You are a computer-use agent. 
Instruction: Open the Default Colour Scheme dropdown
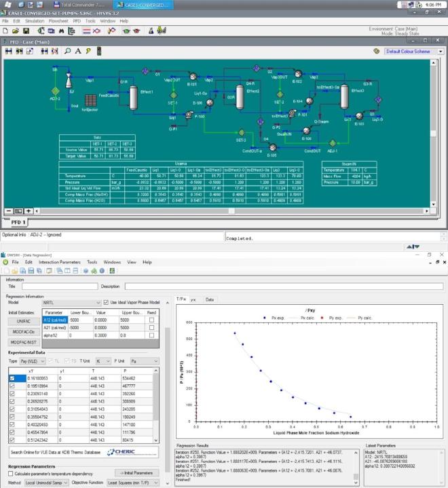(414, 51)
